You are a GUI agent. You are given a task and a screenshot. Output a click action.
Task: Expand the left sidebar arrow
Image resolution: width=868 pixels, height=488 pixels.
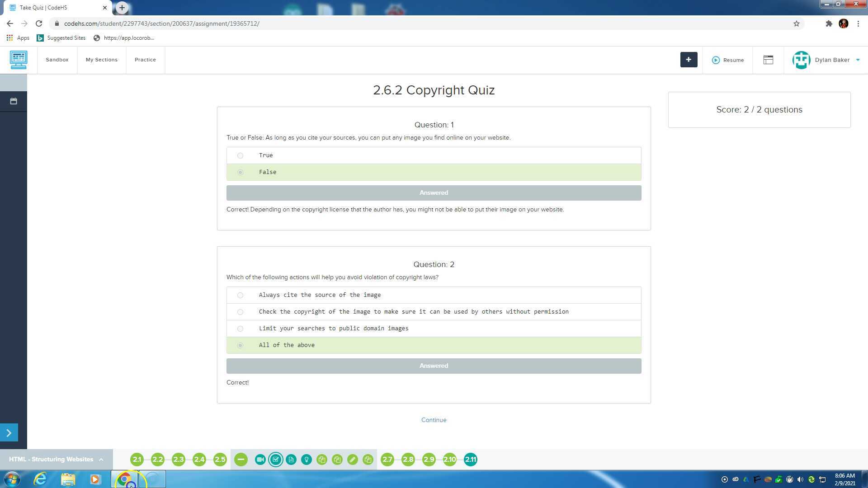point(9,432)
